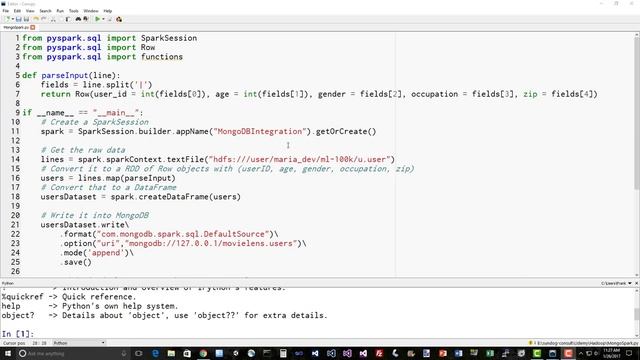Close the Python console panel
This screenshot has height=360, width=640.
pos(636,283)
